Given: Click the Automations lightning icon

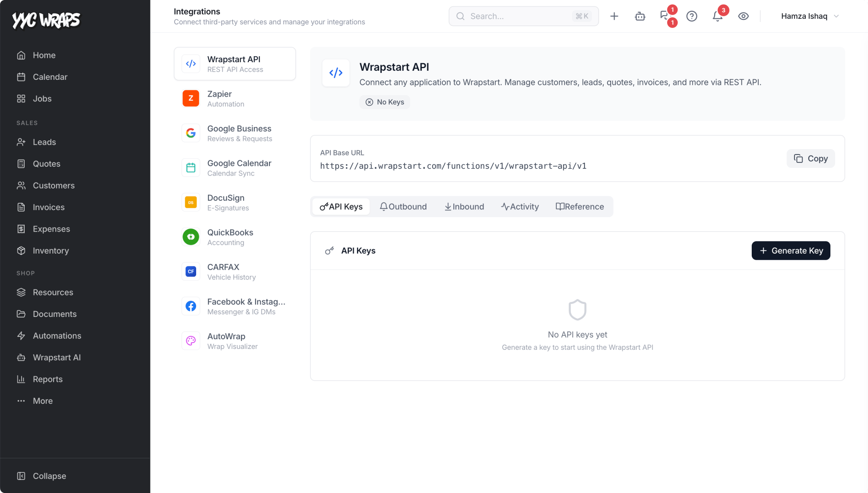Looking at the screenshot, I should coord(21,336).
